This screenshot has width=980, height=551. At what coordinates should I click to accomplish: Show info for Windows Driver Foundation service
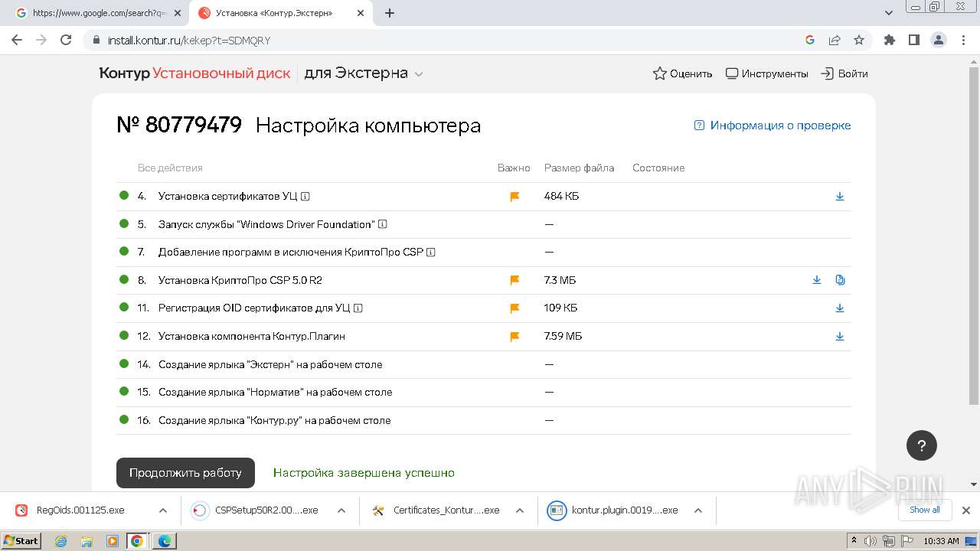[x=383, y=224]
